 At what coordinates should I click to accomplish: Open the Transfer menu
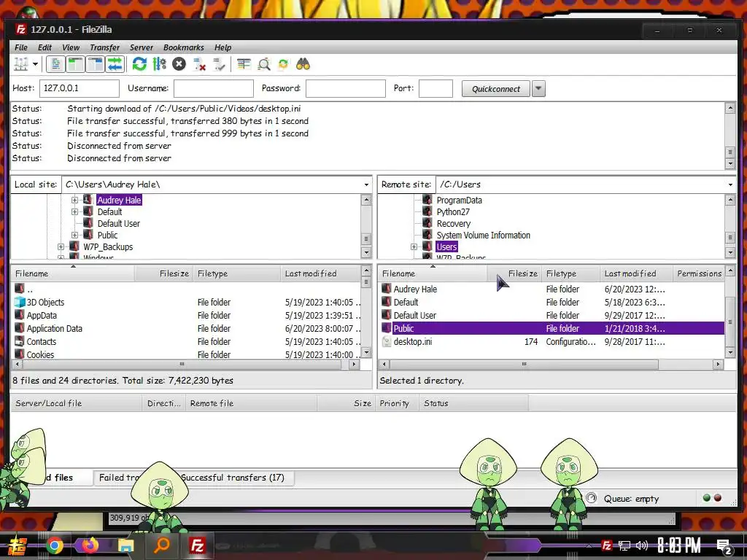click(x=105, y=47)
